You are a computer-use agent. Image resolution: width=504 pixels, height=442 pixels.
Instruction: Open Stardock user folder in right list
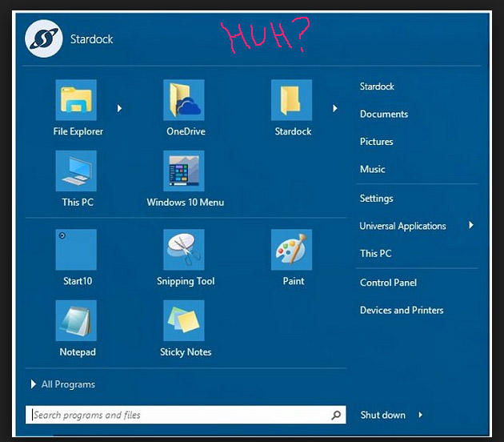tap(377, 86)
